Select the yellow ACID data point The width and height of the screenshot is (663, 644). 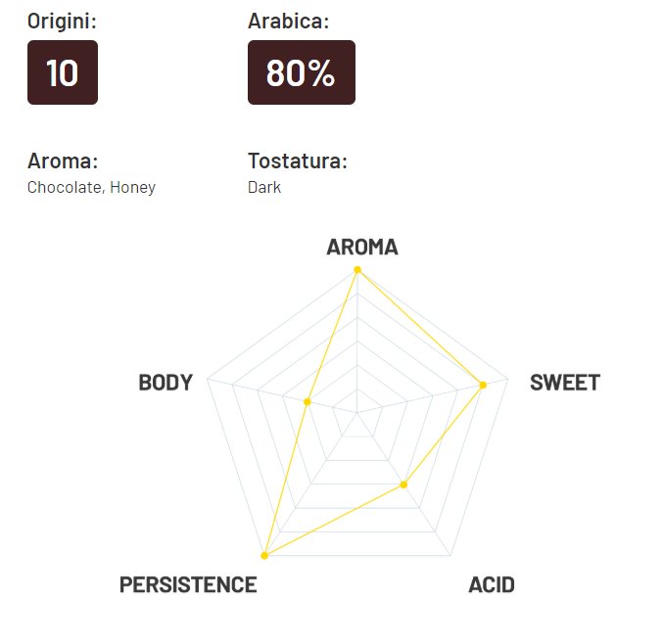click(403, 484)
